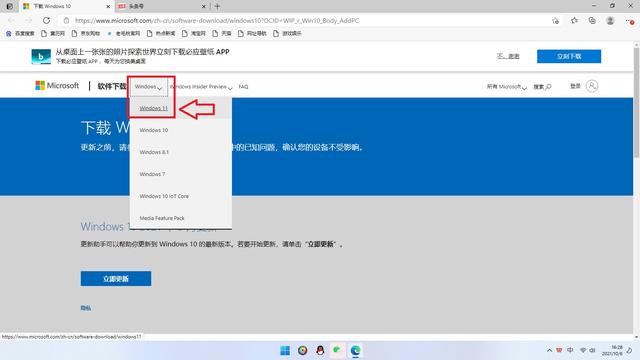640x360 pixels.
Task: Open the Wi-Fi network tray icon
Action: [x=583, y=351]
